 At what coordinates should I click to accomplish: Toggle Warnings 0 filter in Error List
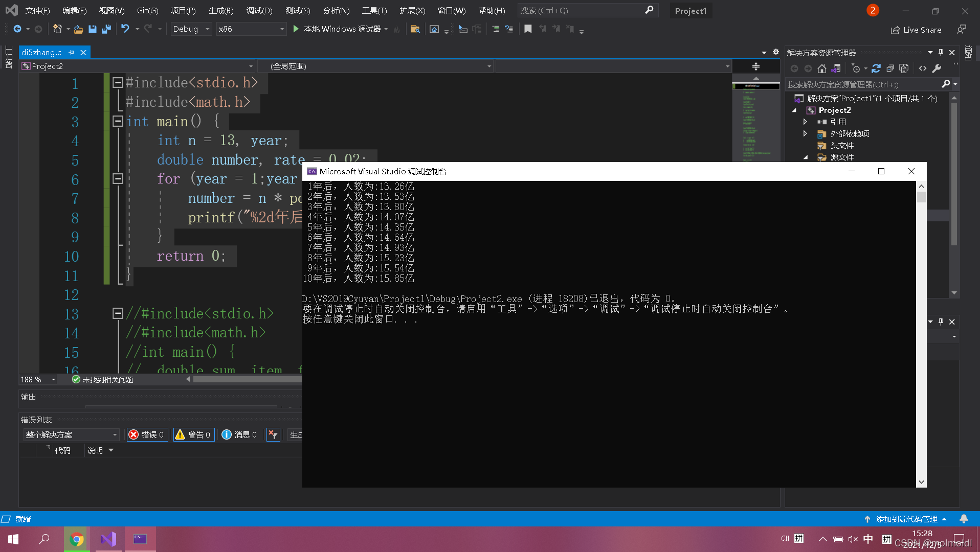pos(193,434)
